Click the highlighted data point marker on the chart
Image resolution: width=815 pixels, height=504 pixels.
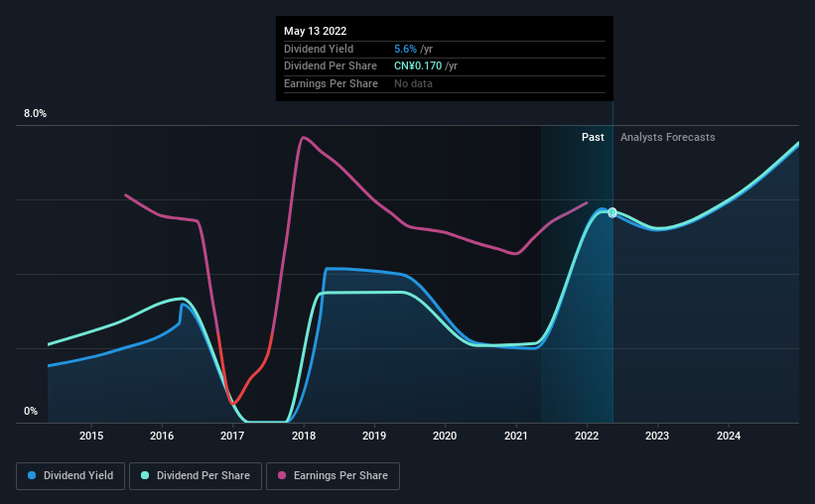[612, 212]
